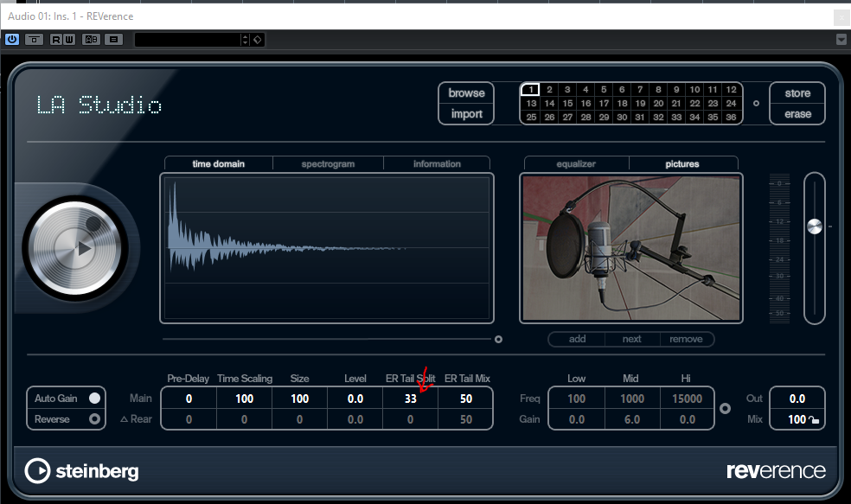This screenshot has width=851, height=504.
Task: Select program slot 24
Action: pos(731,103)
